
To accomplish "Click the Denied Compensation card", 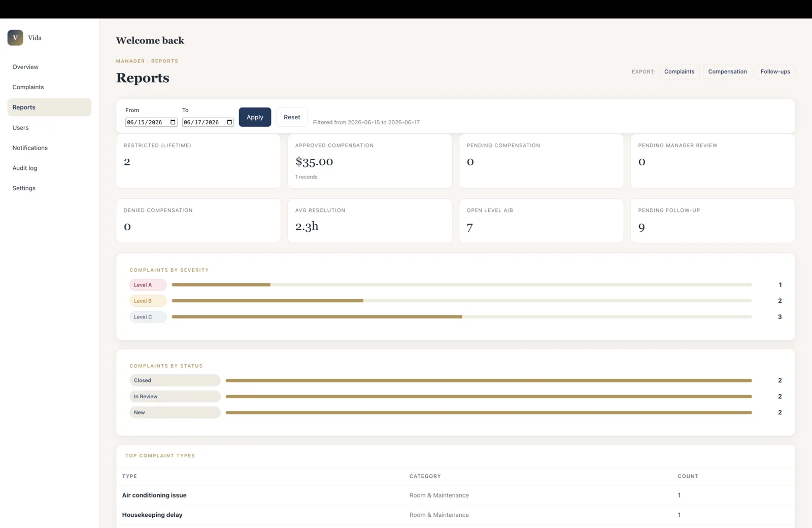I will [x=198, y=221].
